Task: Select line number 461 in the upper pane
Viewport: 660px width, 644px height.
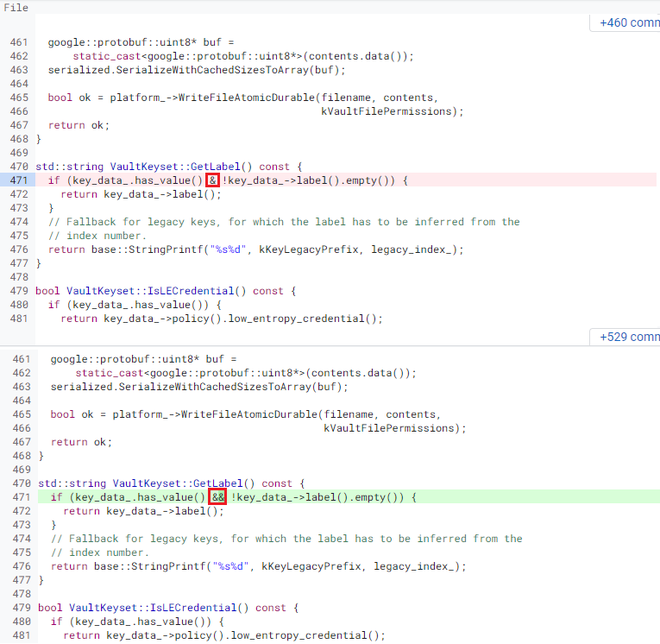Action: pos(19,43)
